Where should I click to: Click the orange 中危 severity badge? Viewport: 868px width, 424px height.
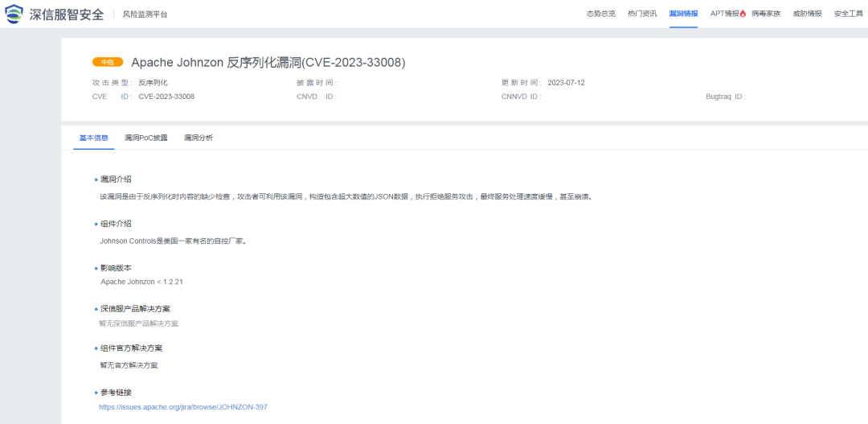pos(108,63)
